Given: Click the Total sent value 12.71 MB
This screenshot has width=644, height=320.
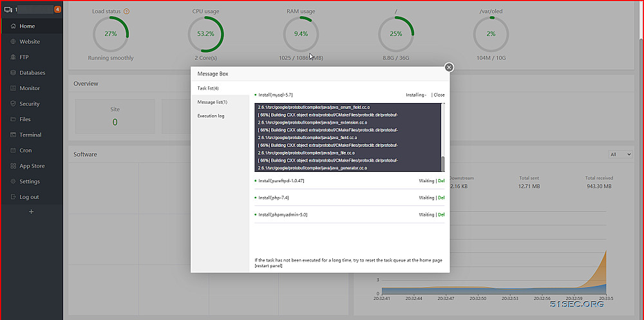Looking at the screenshot, I should 529,187.
